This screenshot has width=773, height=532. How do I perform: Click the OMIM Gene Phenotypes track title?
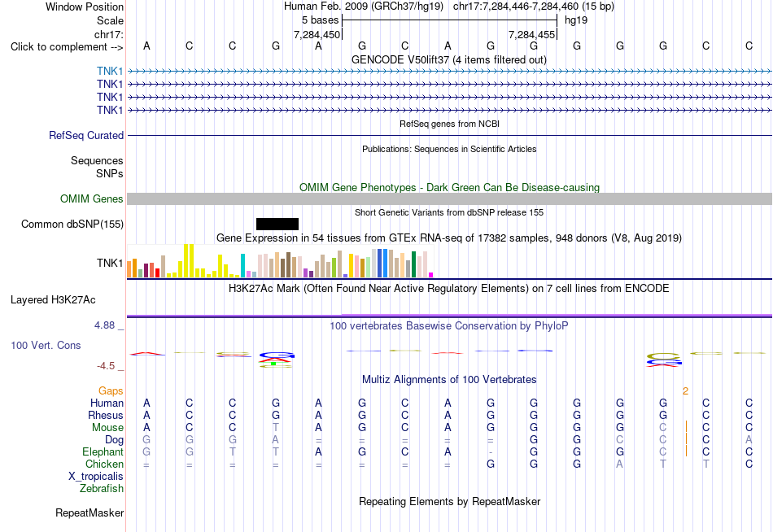(449, 187)
